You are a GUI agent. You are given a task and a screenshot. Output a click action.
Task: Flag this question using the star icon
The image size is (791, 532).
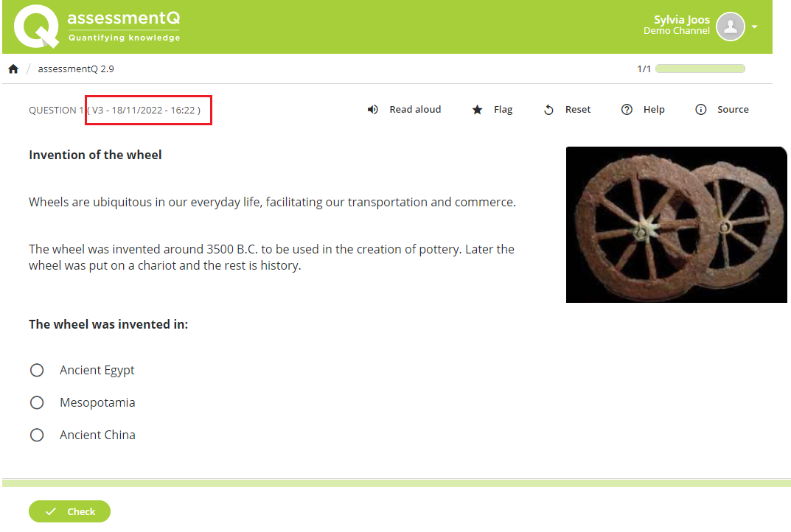click(x=476, y=109)
